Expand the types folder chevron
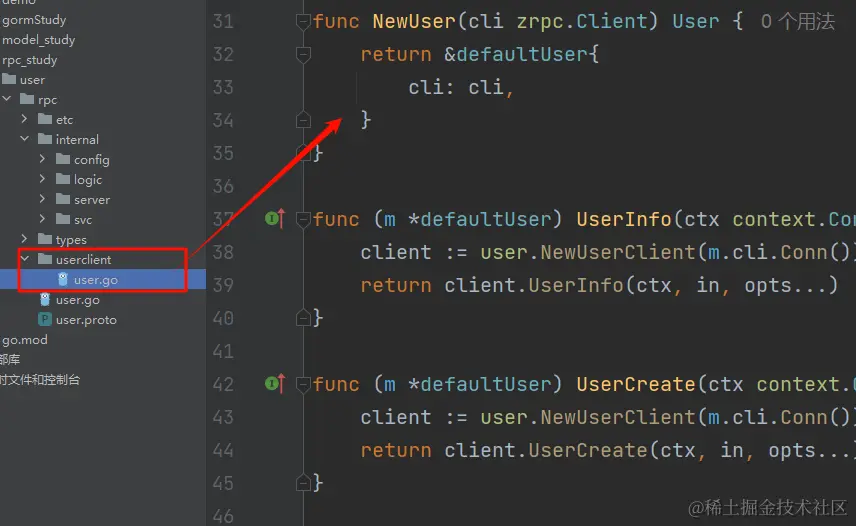This screenshot has height=526, width=856. pyautogui.click(x=24, y=238)
